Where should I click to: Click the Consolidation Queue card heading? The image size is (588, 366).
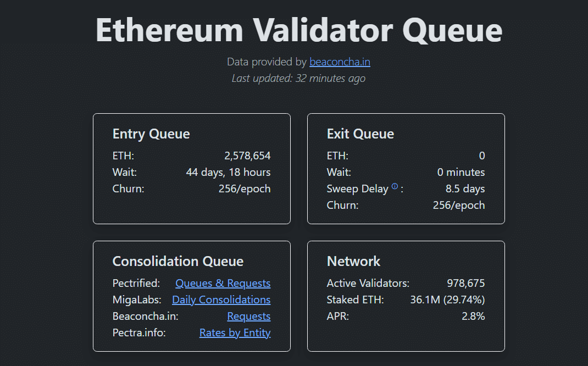pyautogui.click(x=177, y=262)
